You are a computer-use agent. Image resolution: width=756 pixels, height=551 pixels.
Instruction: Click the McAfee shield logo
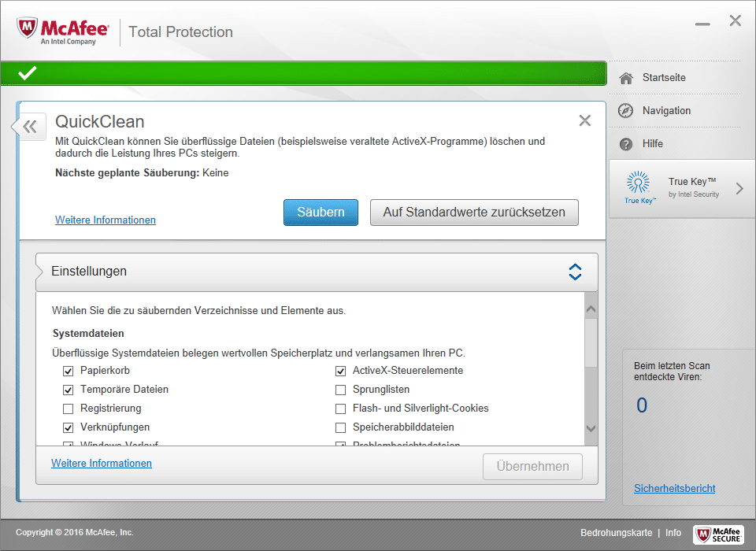(28, 30)
